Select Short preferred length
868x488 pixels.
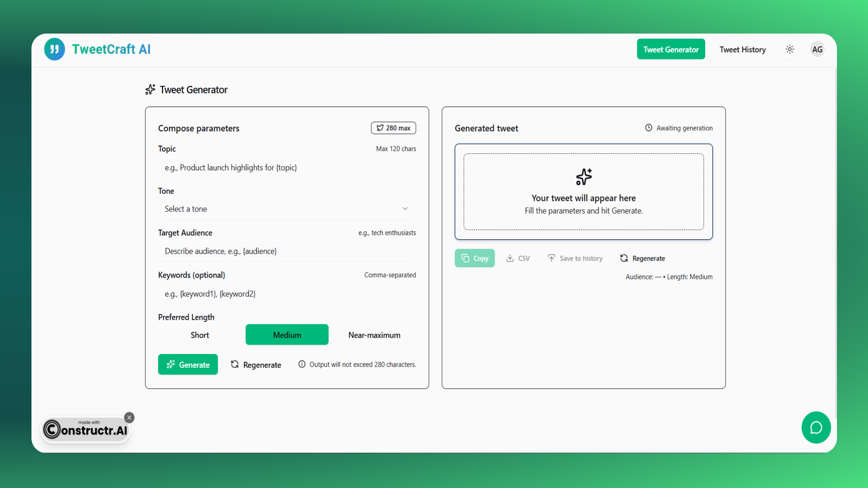tap(200, 335)
